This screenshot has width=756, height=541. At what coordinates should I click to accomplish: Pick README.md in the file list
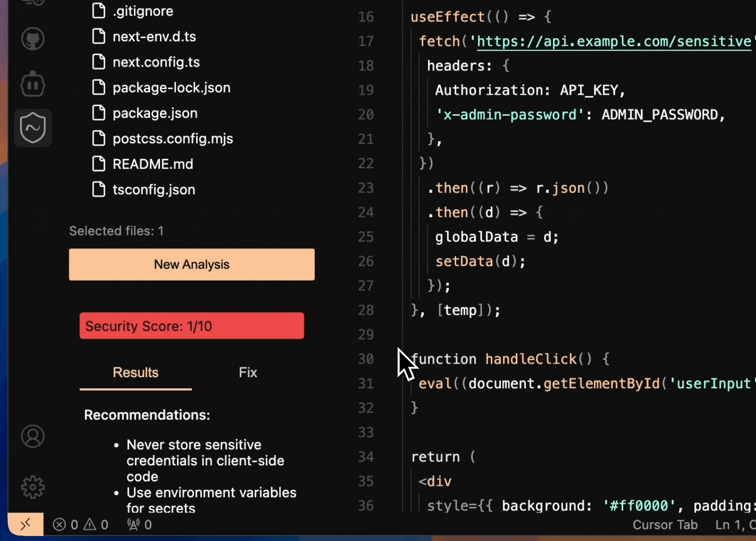(x=152, y=164)
